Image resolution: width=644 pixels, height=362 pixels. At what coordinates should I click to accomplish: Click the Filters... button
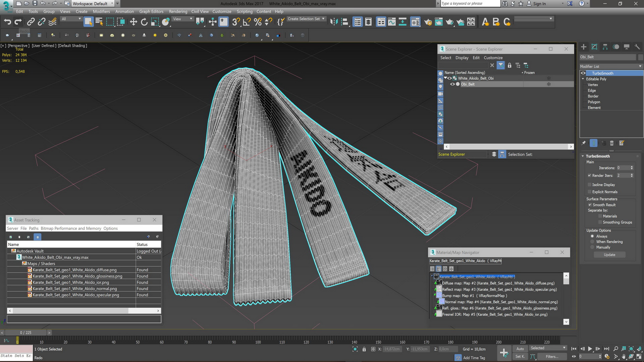[552, 357]
